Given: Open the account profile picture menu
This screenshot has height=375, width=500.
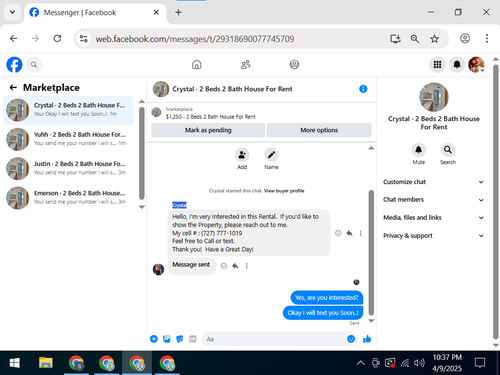Looking at the screenshot, I should [476, 64].
